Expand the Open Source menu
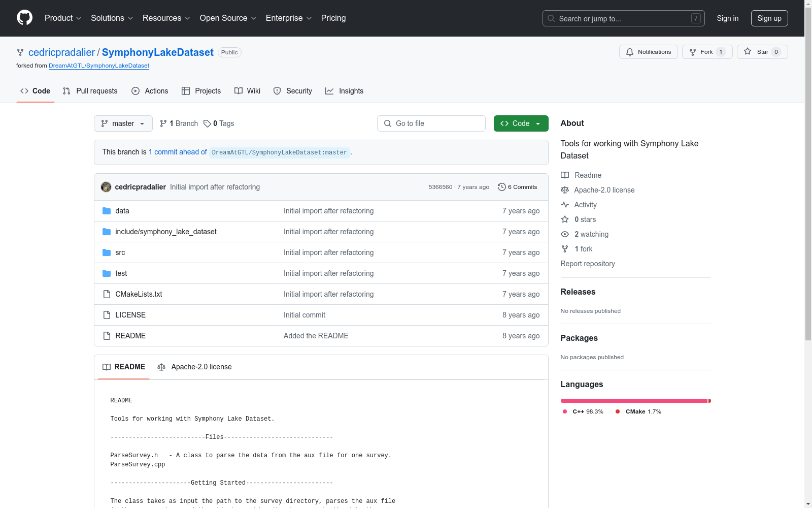The width and height of the screenshot is (812, 508). (228, 18)
